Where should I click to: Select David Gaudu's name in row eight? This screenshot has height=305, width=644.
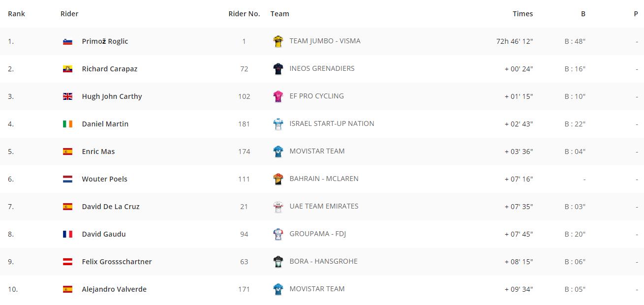coord(104,234)
